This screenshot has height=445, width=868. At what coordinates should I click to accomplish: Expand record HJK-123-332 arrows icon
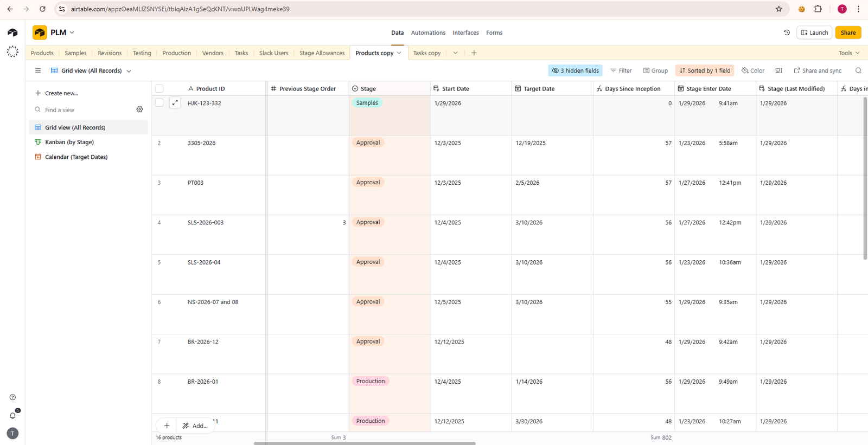[x=175, y=102]
